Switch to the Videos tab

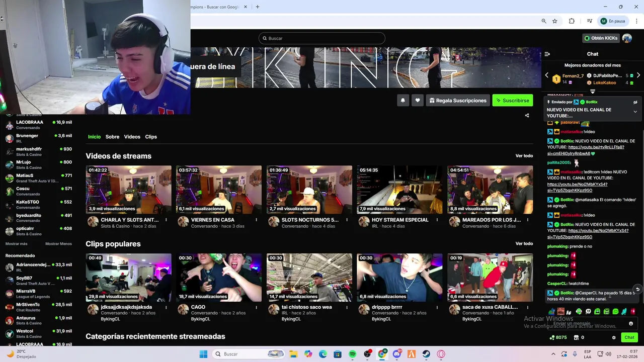132,137
